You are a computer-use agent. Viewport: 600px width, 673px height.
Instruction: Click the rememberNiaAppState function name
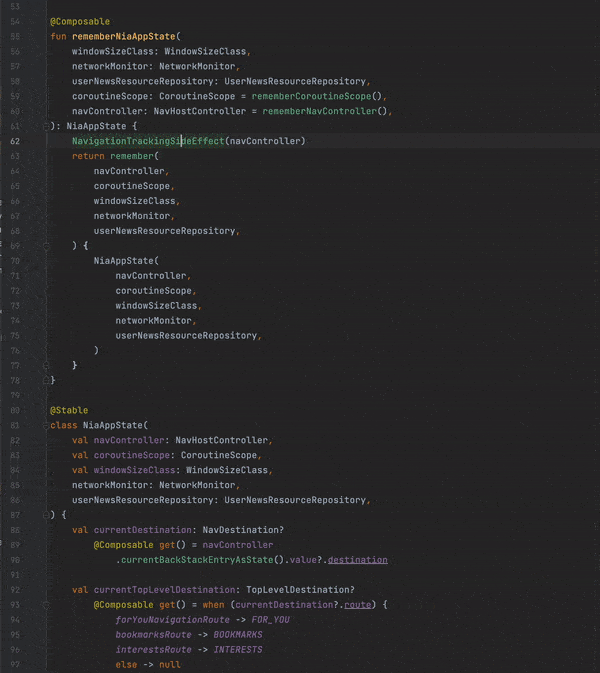point(124,36)
